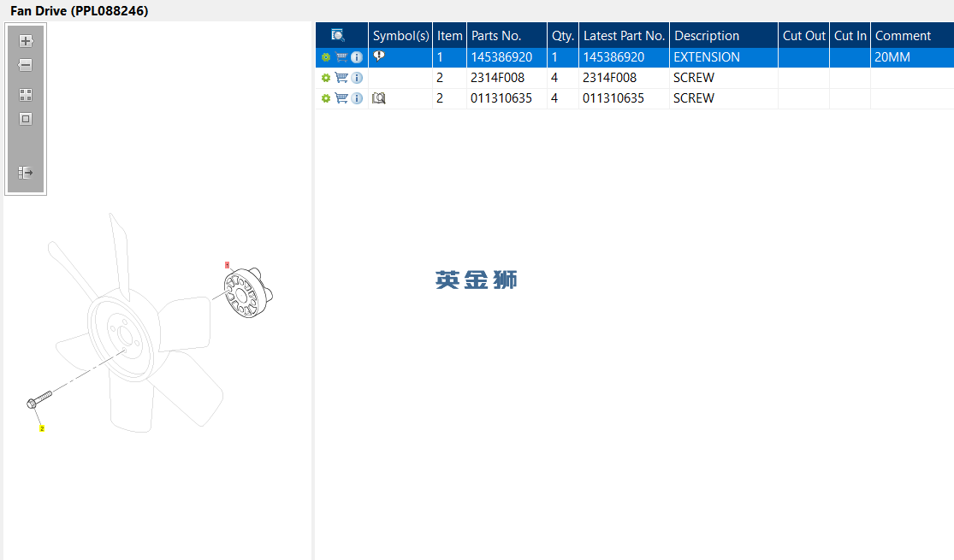Select parts number 011310635 cell
The image size is (954, 560).
507,98
